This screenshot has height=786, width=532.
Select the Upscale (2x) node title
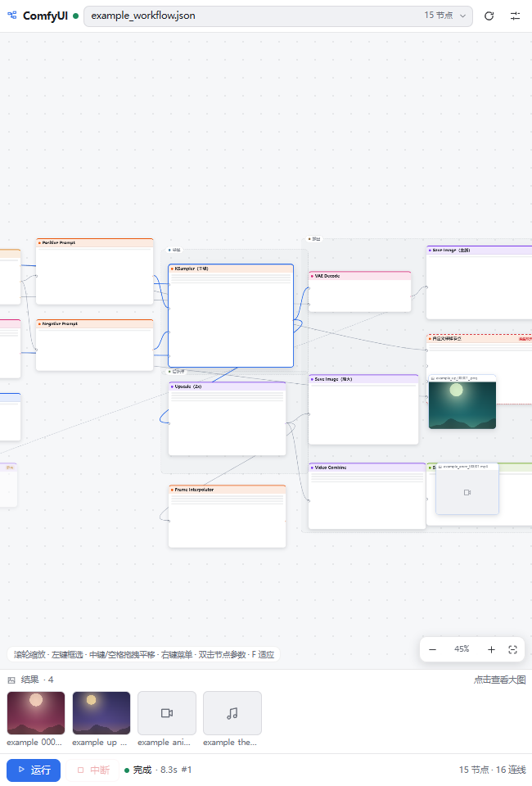point(188,386)
